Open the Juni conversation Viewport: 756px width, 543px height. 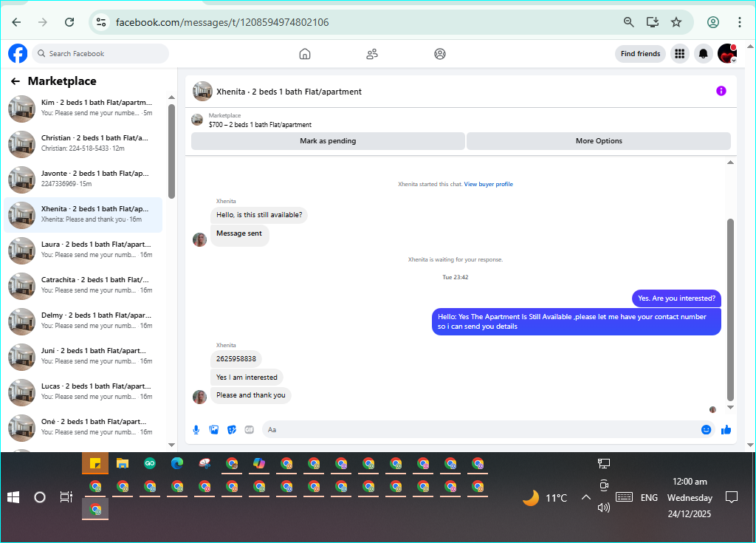[83, 356]
